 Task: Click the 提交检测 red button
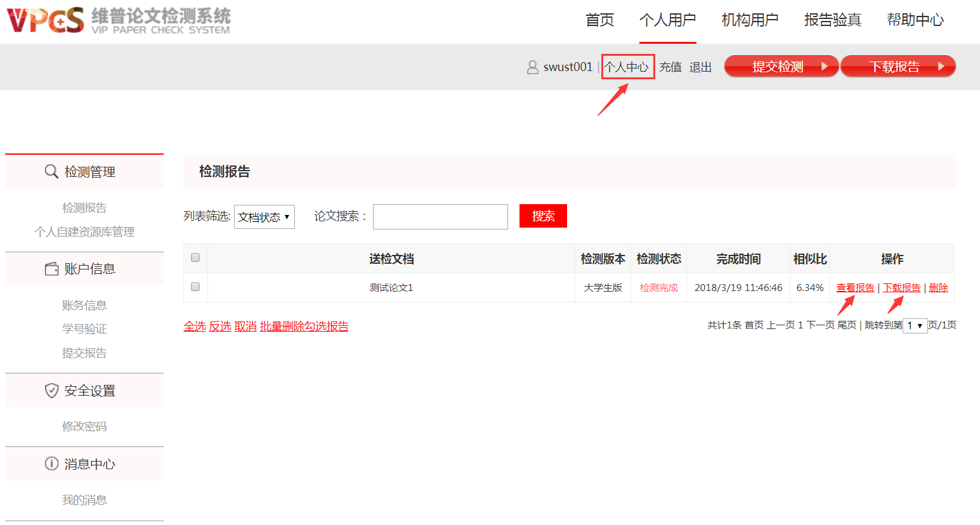[x=781, y=66]
